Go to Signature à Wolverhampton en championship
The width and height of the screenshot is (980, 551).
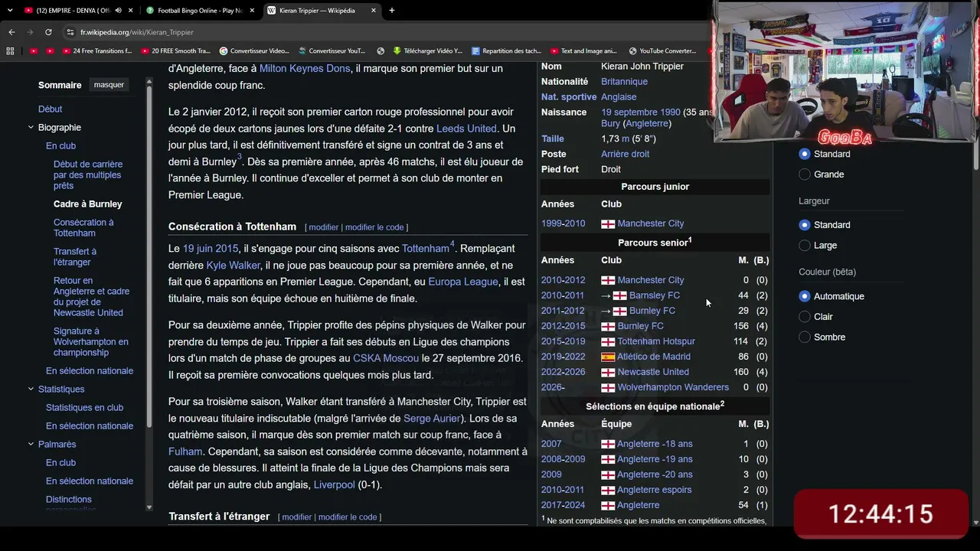(91, 342)
